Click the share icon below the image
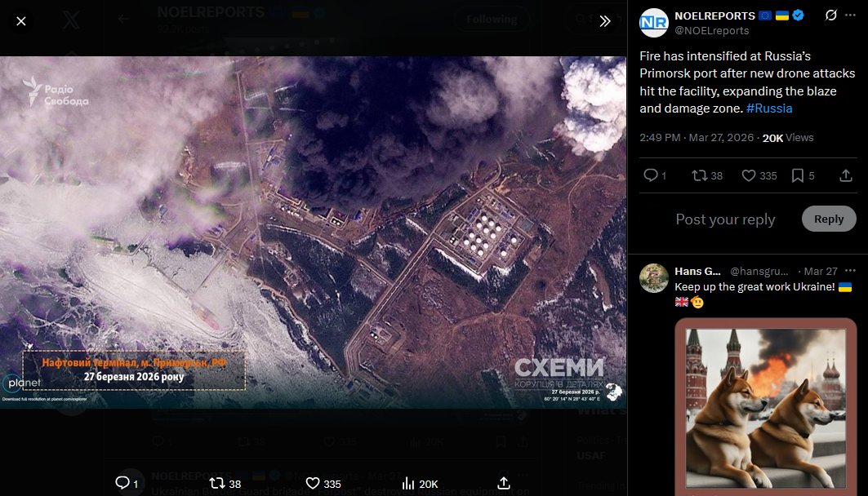The width and height of the screenshot is (868, 496). [x=504, y=483]
